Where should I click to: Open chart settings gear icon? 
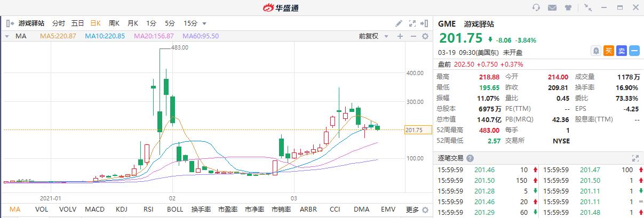(x=425, y=36)
